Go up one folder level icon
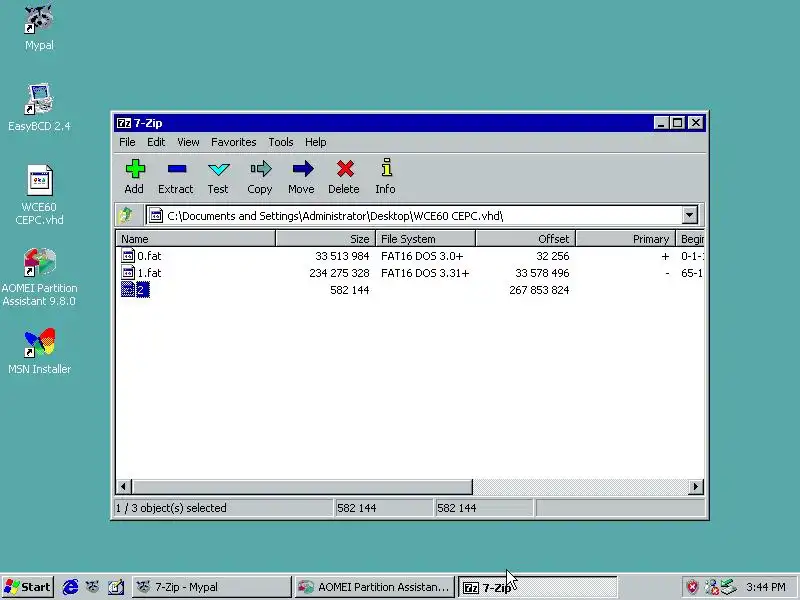Screen dimensions: 800x600 (x=126, y=215)
